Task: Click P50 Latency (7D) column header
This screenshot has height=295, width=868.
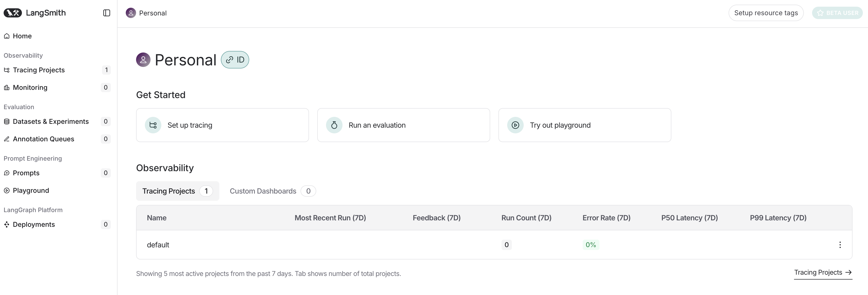Action: (x=689, y=218)
